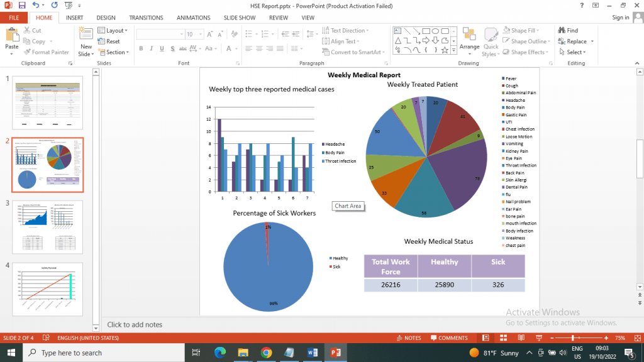644x362 pixels.
Task: Click the Undo arrow icon
Action: [x=36, y=5]
